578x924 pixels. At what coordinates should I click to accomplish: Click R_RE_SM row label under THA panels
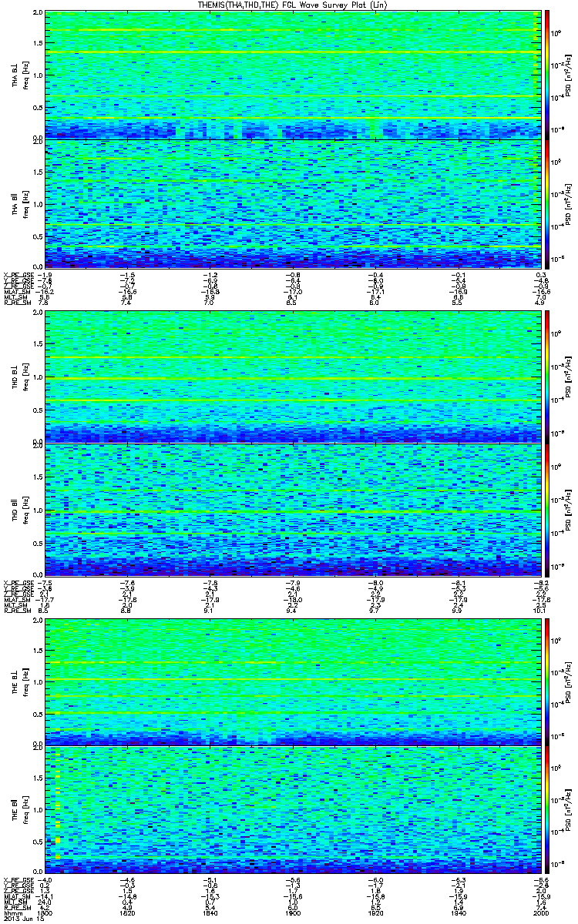17,303
